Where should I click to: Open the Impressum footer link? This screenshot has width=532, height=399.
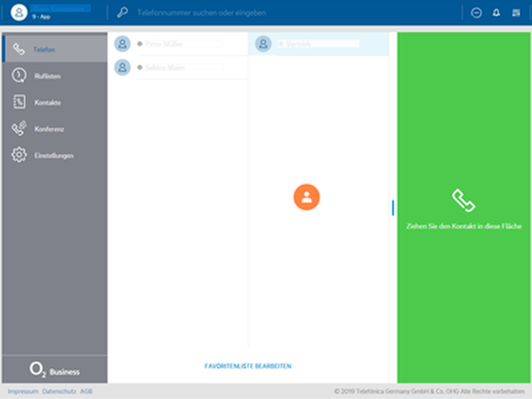tap(23, 391)
